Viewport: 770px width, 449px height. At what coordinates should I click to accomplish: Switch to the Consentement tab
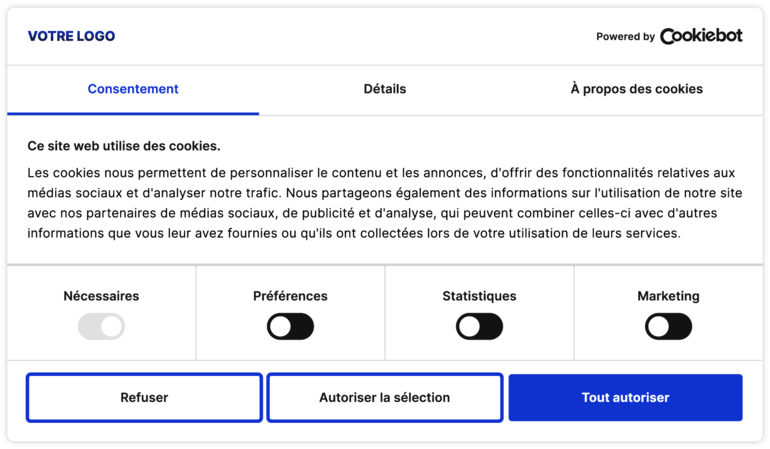click(x=133, y=89)
